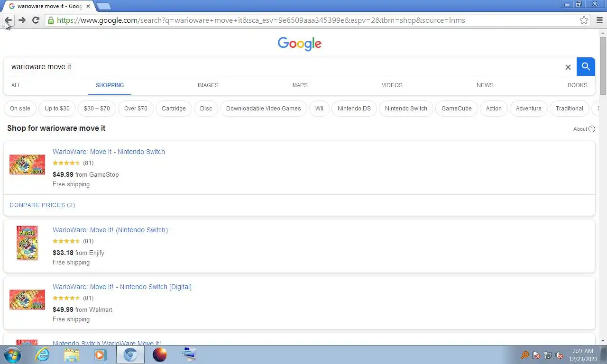The width and height of the screenshot is (607, 364).
Task: Toggle the Traditional filter chip
Action: 569,109
